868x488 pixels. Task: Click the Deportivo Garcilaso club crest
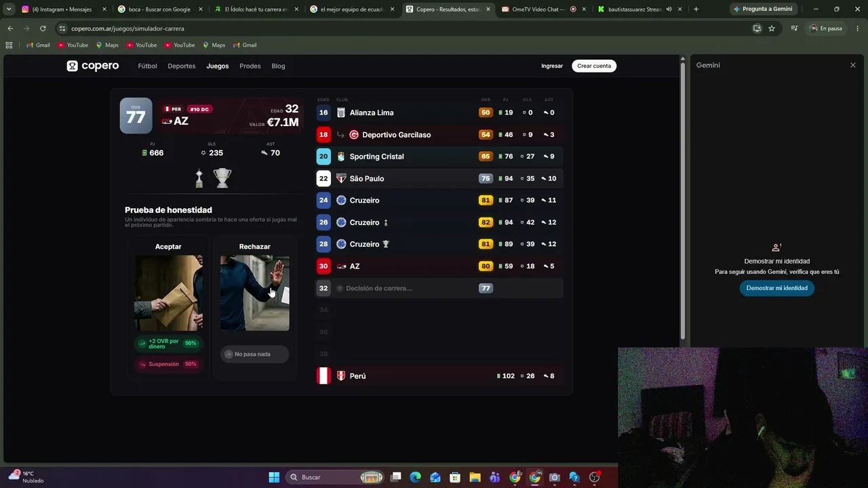coord(353,135)
